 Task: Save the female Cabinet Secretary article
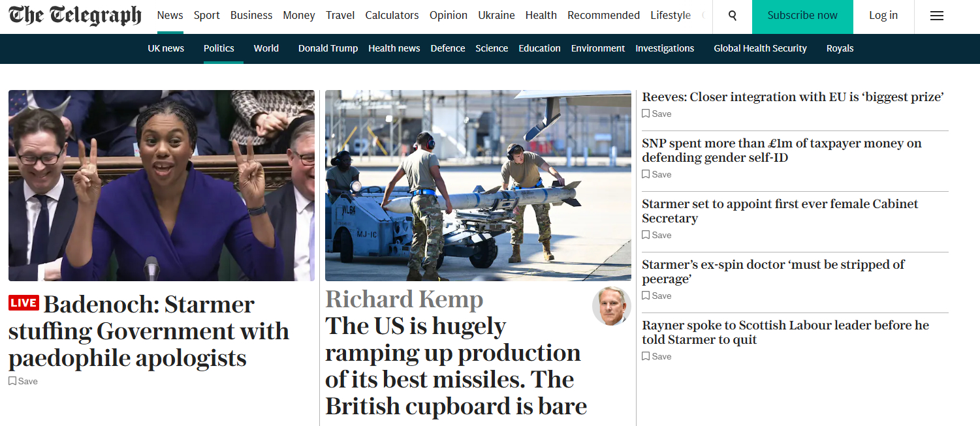pos(657,235)
